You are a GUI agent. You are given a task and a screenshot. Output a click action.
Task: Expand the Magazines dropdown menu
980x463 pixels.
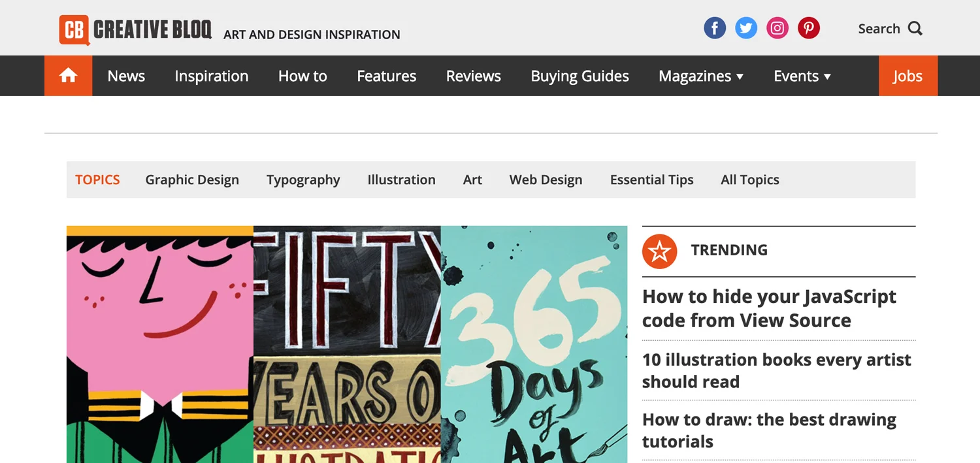701,76
